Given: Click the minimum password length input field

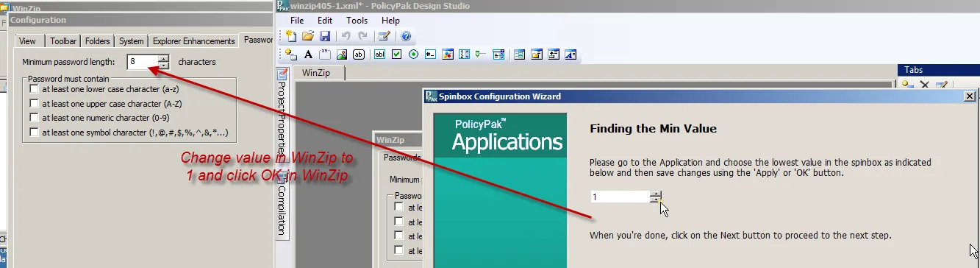Looking at the screenshot, I should [142, 63].
